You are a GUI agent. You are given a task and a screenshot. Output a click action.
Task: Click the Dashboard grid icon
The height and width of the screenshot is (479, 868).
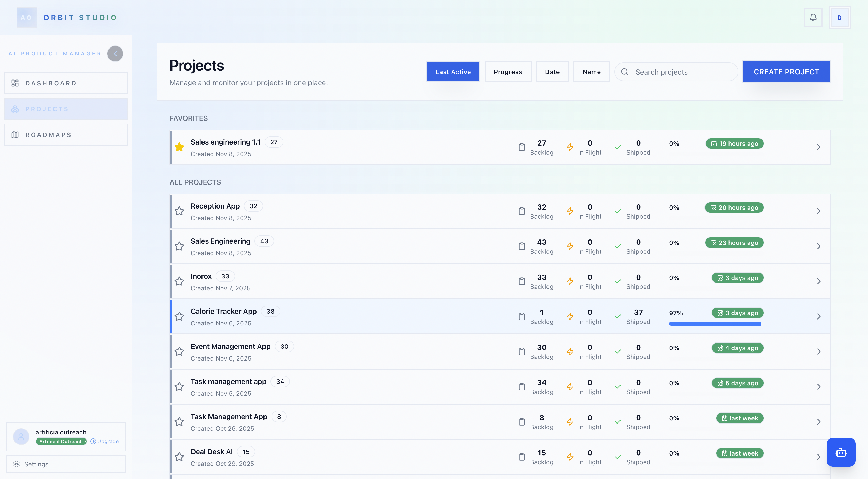pyautogui.click(x=15, y=83)
